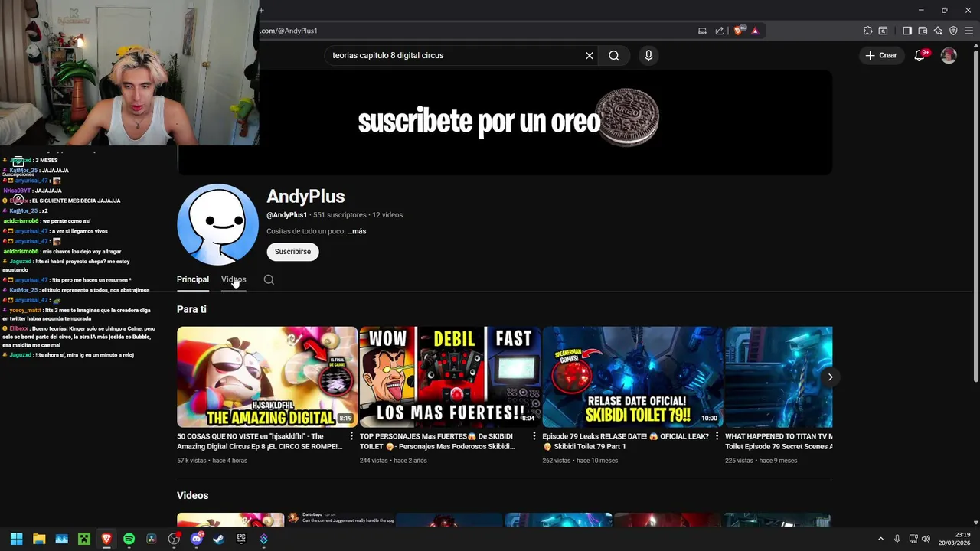
Task: Open the Brave Rewards triangle icon
Action: (x=755, y=31)
